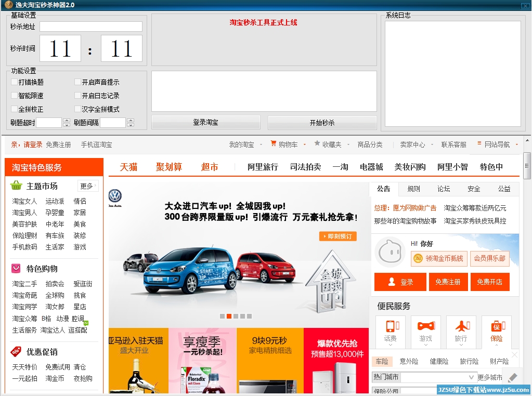The height and width of the screenshot is (396, 532).
Task: Close the insurance panel with X icon
Action: (x=514, y=354)
